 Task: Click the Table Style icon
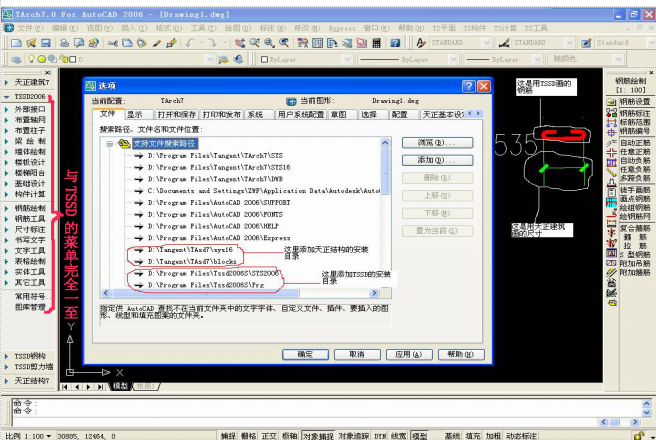coord(587,43)
